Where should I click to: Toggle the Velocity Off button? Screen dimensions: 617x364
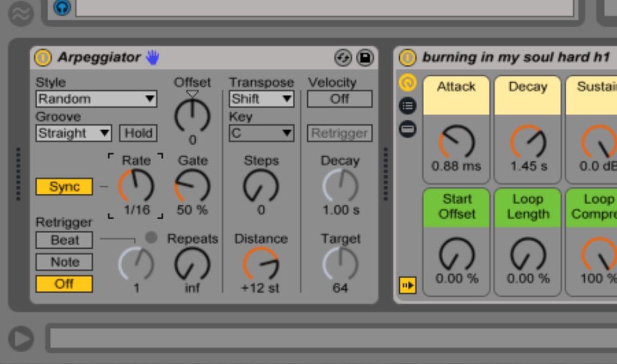pyautogui.click(x=339, y=99)
